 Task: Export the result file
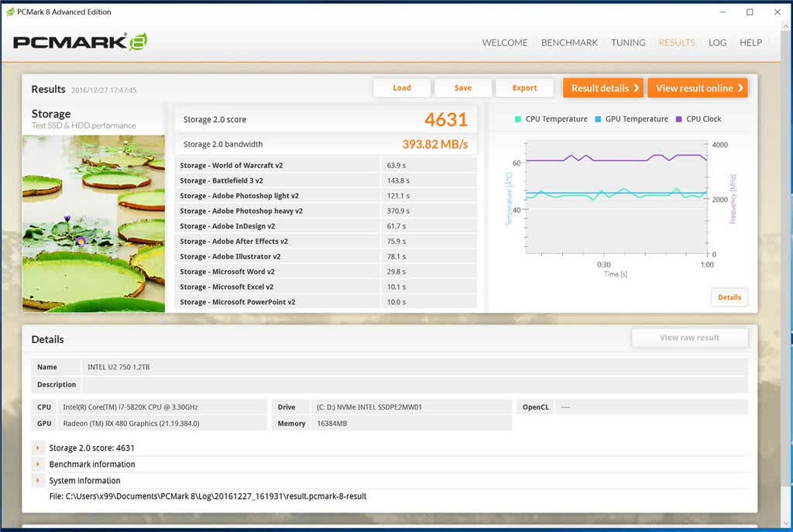point(524,88)
